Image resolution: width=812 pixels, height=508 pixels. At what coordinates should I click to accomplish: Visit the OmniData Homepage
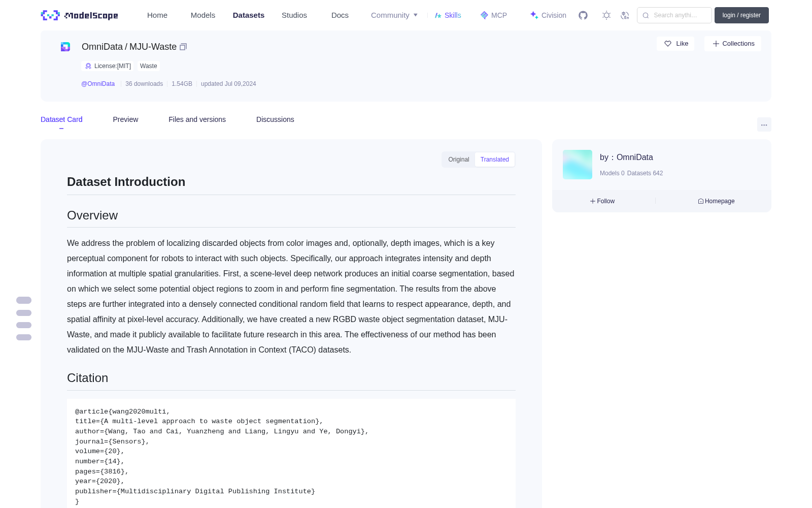tap(716, 201)
